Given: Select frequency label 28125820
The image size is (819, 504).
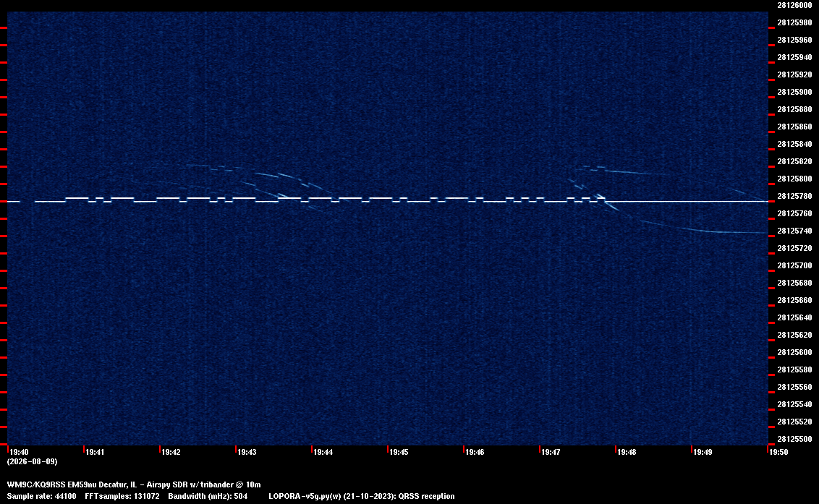Looking at the screenshot, I should [x=794, y=161].
